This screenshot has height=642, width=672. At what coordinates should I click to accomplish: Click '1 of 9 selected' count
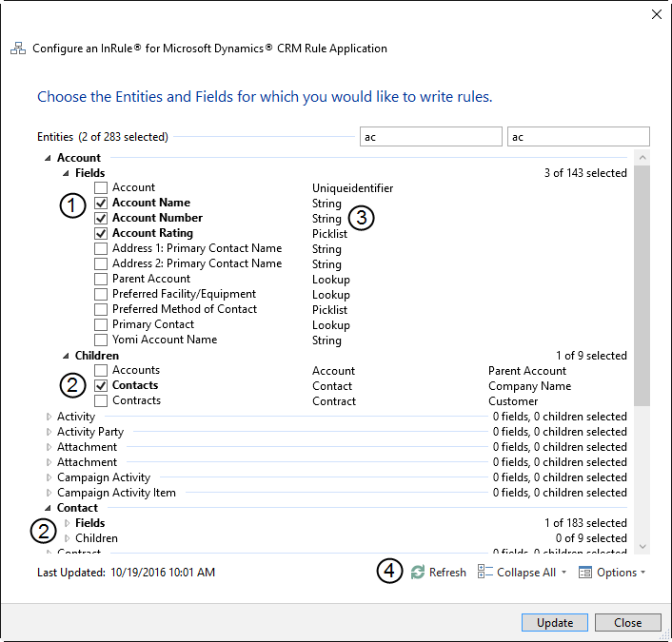point(591,356)
